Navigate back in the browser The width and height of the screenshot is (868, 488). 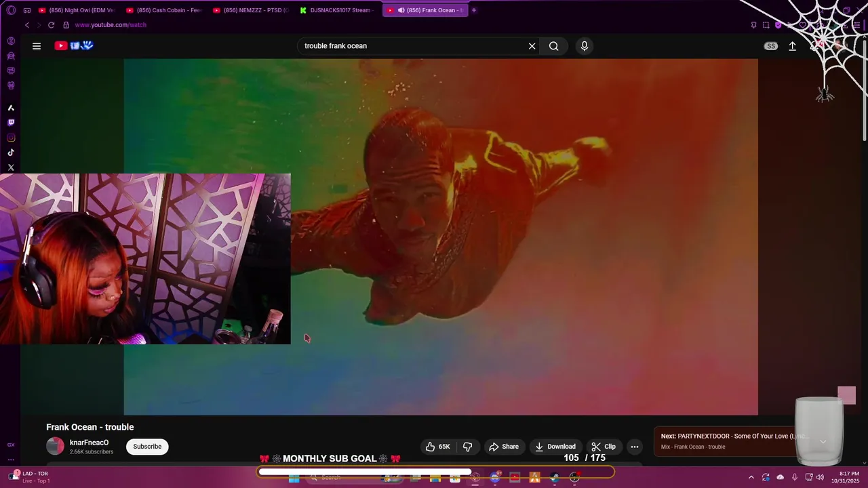(x=27, y=25)
